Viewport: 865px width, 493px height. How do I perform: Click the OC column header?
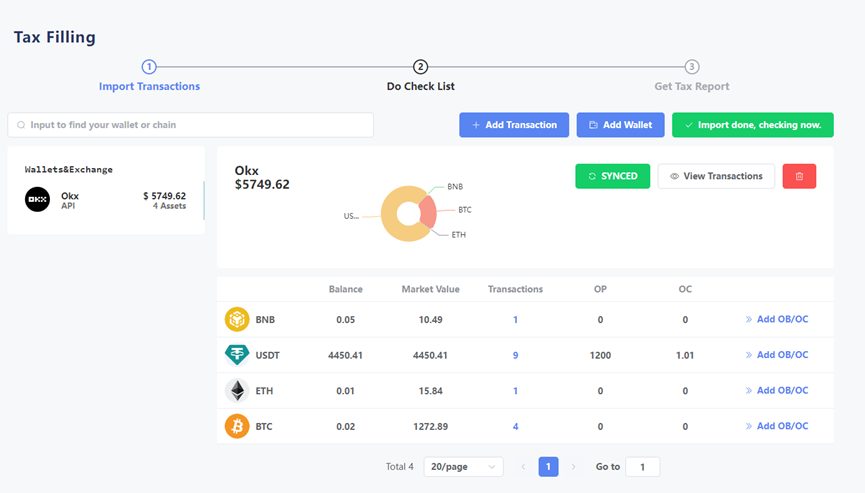click(685, 289)
